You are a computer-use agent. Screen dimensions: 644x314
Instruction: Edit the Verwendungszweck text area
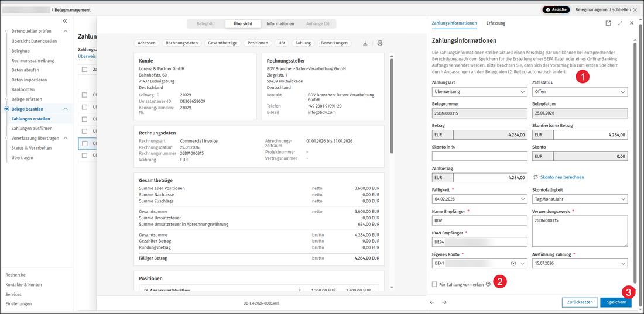coord(580,231)
